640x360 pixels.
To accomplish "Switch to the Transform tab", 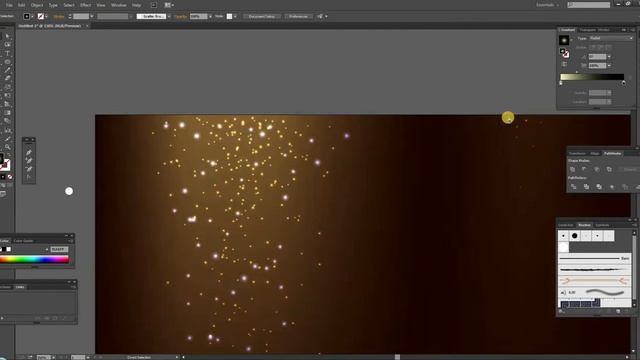I will coord(577,153).
